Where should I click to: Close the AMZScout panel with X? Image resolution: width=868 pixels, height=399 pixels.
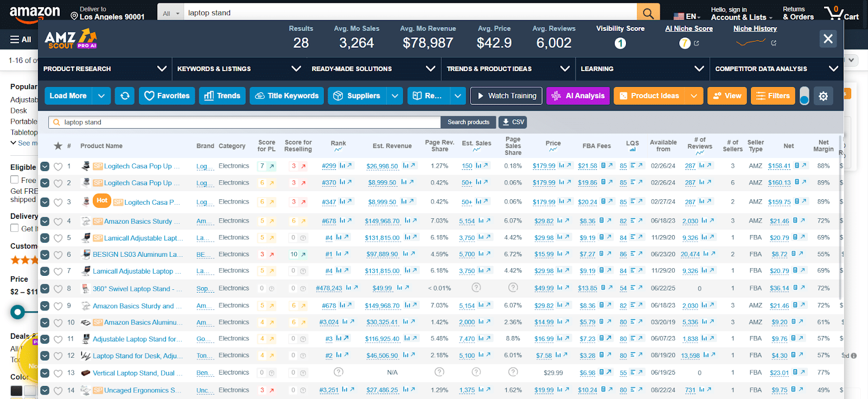point(828,39)
